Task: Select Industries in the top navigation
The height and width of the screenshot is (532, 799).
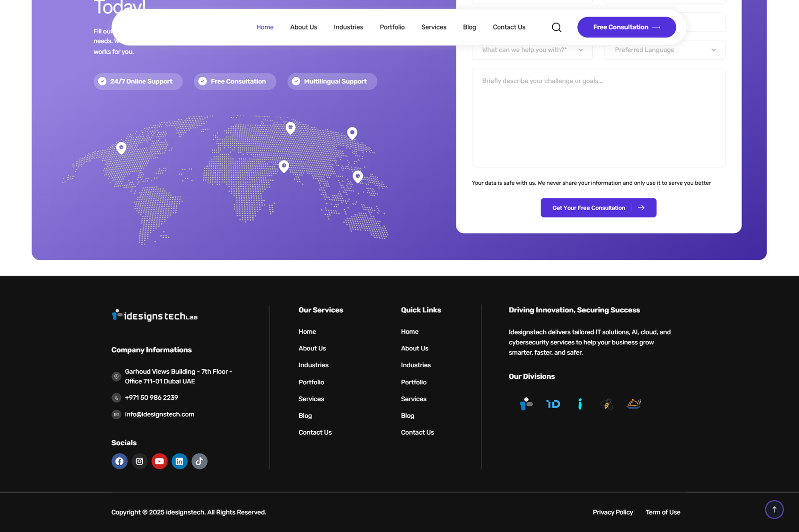Action: [348, 27]
